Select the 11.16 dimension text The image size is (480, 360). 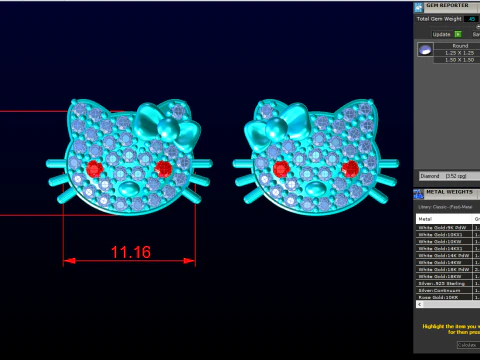(x=130, y=252)
